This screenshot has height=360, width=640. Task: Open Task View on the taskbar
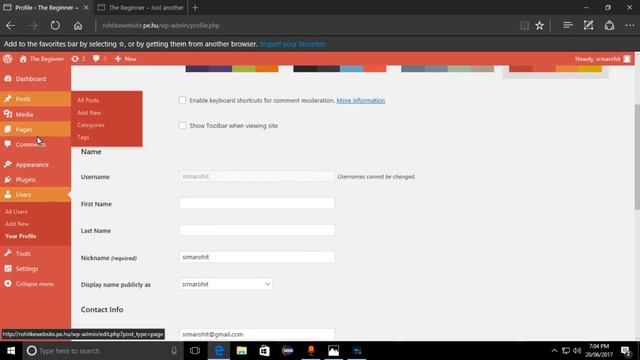pos(195,351)
